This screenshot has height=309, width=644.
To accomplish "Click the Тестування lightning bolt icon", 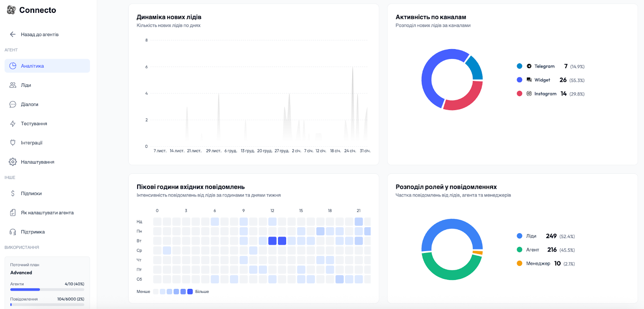I will coord(13,124).
